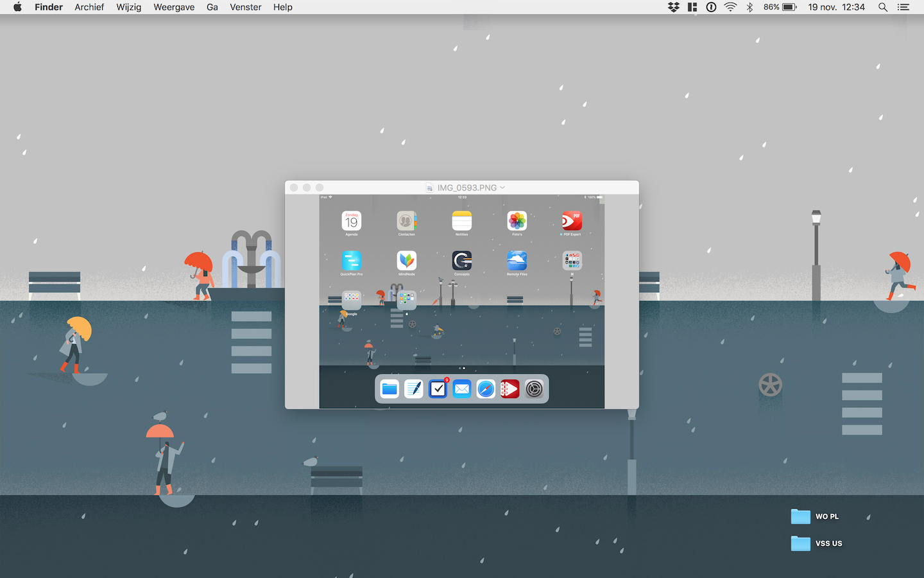Click the page indicator dots above iPad dock
This screenshot has height=578, width=924.
click(x=462, y=368)
